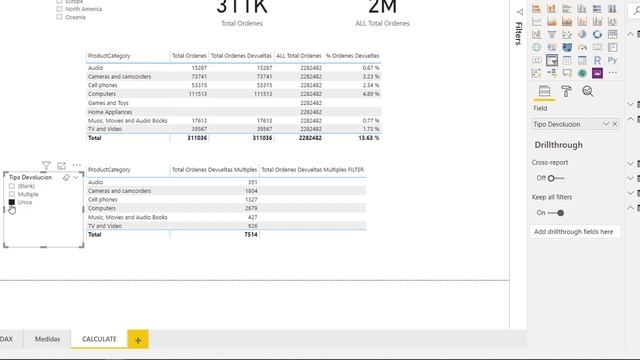640x360 pixels.
Task: Select the Scatter chart visual
Action: point(567,35)
